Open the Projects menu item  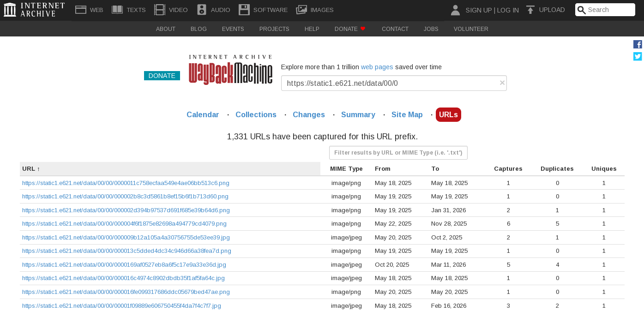274,29
